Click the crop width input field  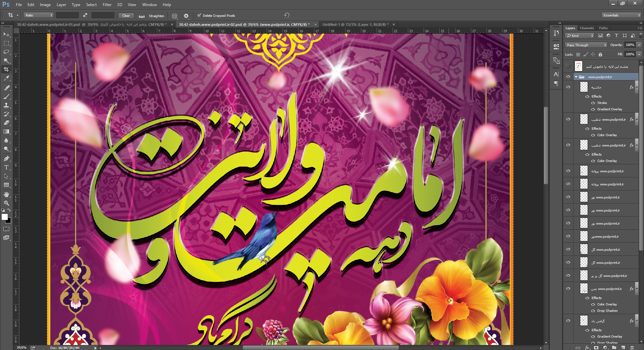coord(67,15)
